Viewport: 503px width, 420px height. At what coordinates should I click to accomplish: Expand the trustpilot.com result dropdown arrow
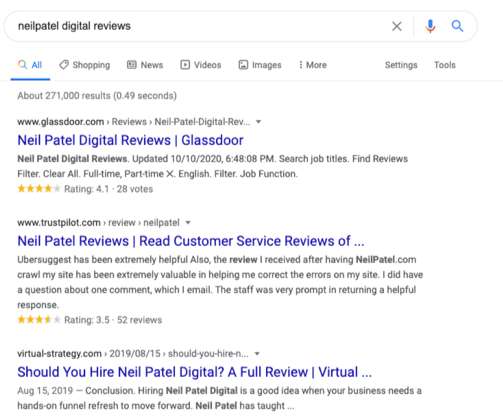point(188,223)
